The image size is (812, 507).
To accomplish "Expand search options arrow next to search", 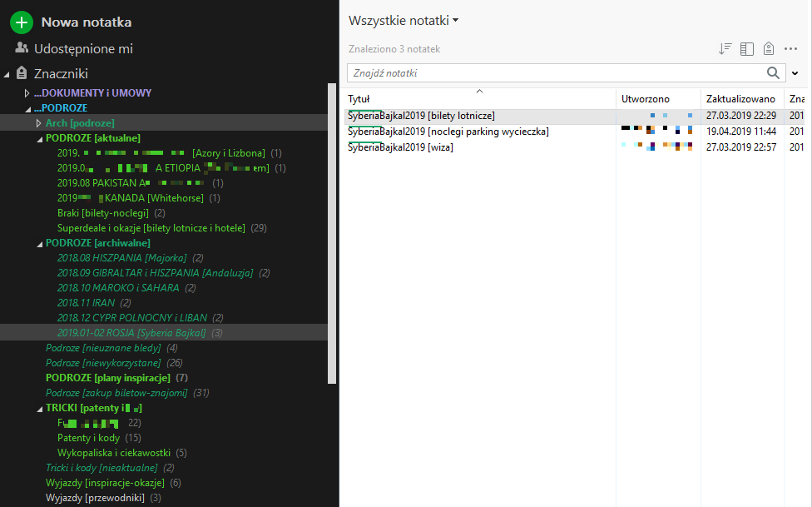I will [795, 73].
